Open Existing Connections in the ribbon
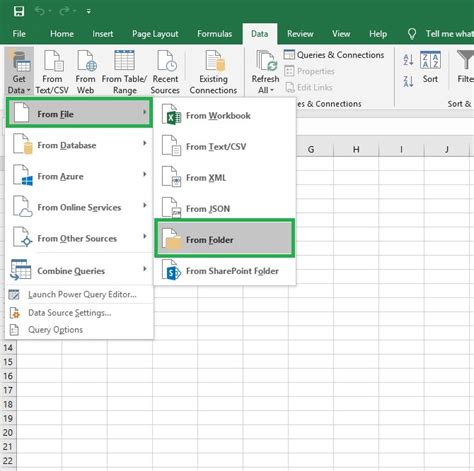This screenshot has width=474, height=471. pyautogui.click(x=213, y=71)
